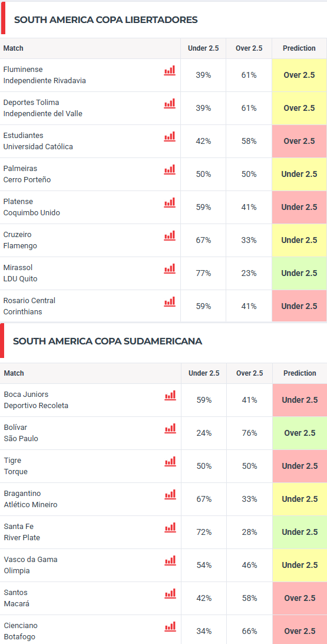Click Under 2.5 prediction cell for Platense match
Viewport: 327px width, 644px height.
pyautogui.click(x=299, y=207)
